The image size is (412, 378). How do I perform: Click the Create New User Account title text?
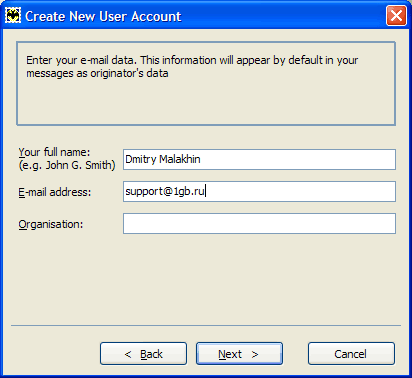pos(103,16)
